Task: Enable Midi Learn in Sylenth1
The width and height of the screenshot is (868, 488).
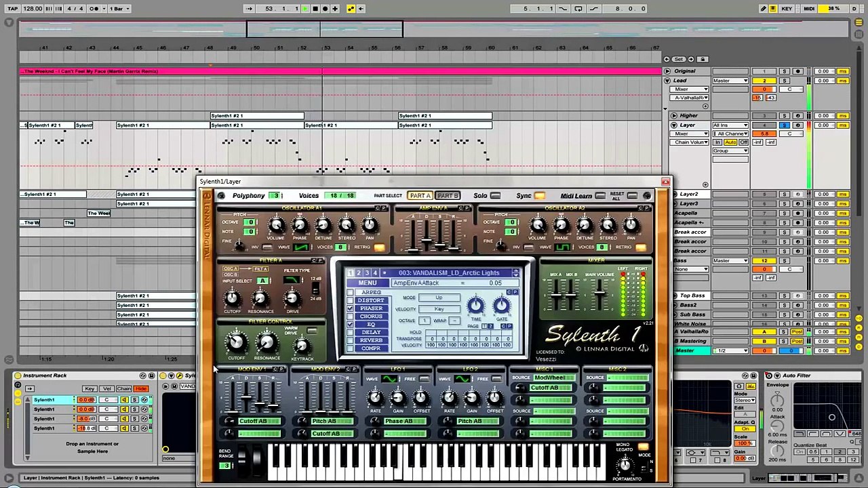Action: [599, 196]
